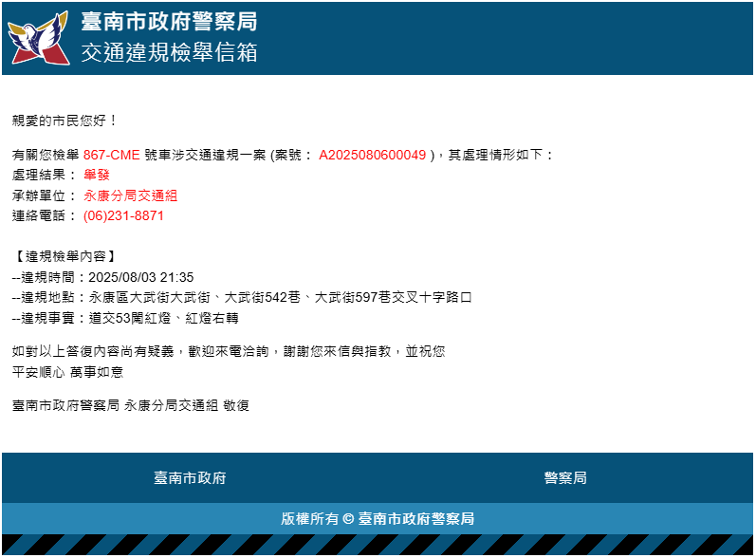Click the subtitle 交通違規檢舉信箱
The image size is (756, 558).
tap(169, 52)
